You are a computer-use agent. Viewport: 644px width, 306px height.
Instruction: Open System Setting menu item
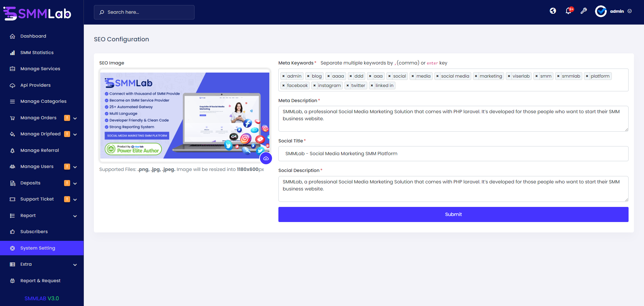(42, 248)
